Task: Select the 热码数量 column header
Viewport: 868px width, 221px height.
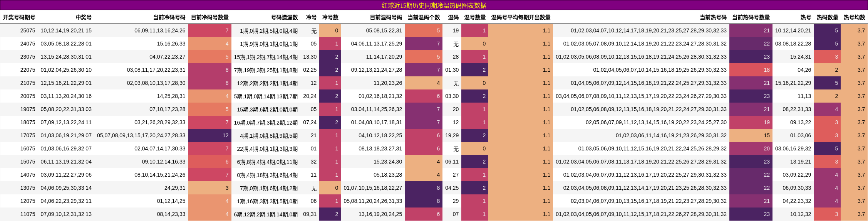Action: click(827, 17)
